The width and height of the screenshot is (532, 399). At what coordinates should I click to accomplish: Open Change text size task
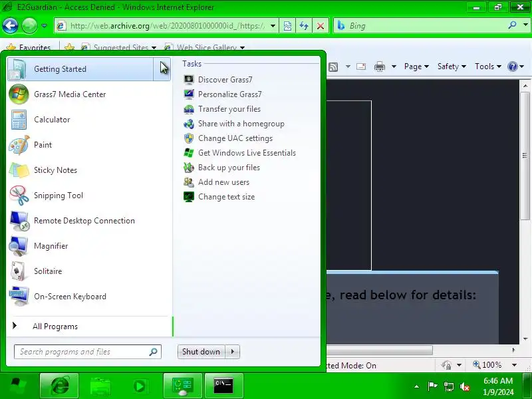pyautogui.click(x=219, y=197)
